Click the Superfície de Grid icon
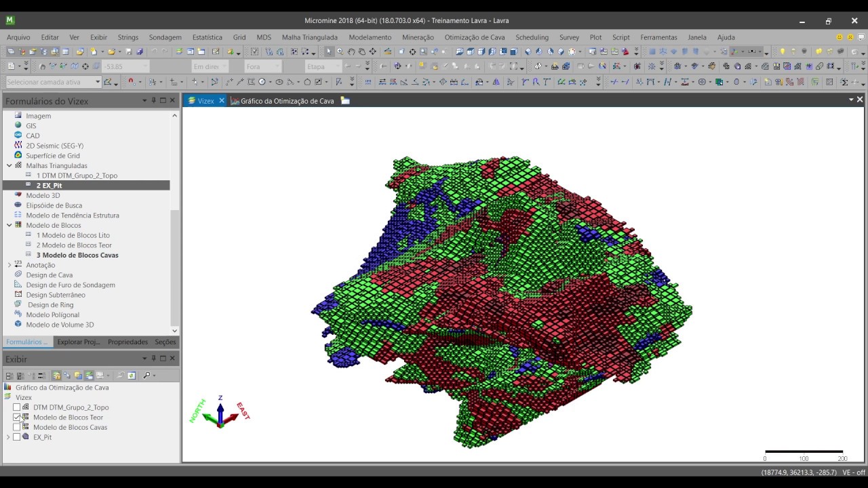The image size is (868, 488). pyautogui.click(x=18, y=155)
